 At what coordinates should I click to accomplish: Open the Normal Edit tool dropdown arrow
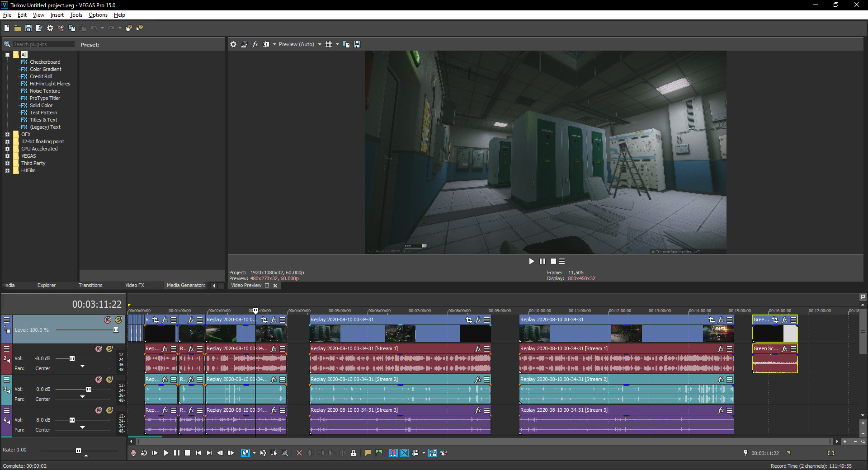(x=254, y=453)
